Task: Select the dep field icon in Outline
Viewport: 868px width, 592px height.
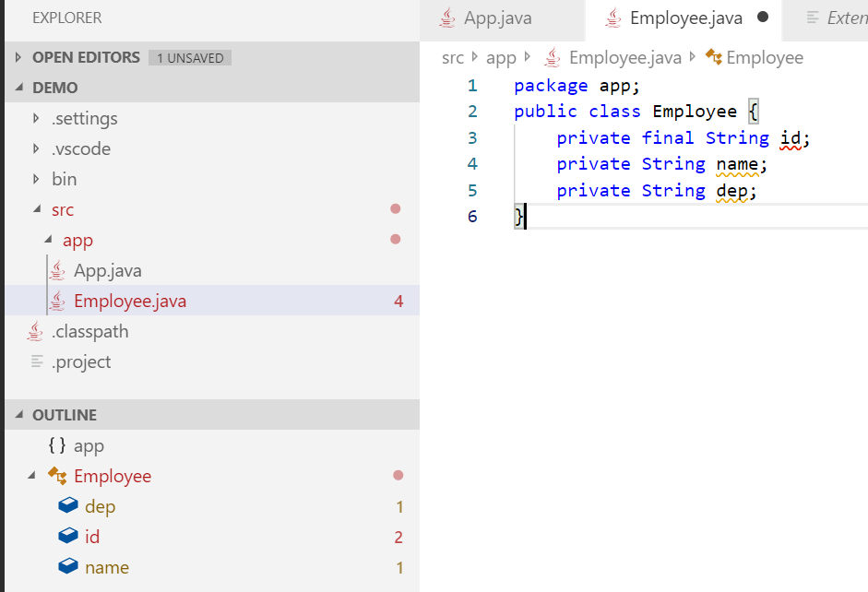Action: [x=68, y=506]
